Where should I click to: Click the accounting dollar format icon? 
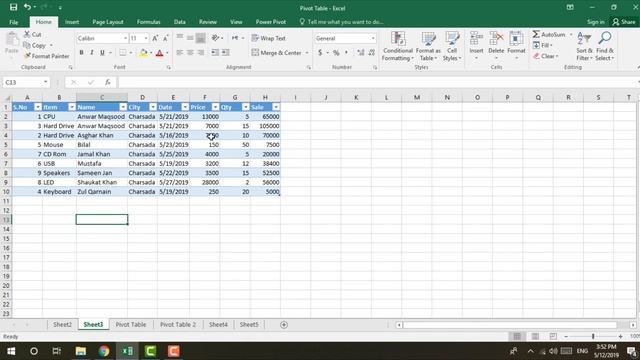click(320, 53)
